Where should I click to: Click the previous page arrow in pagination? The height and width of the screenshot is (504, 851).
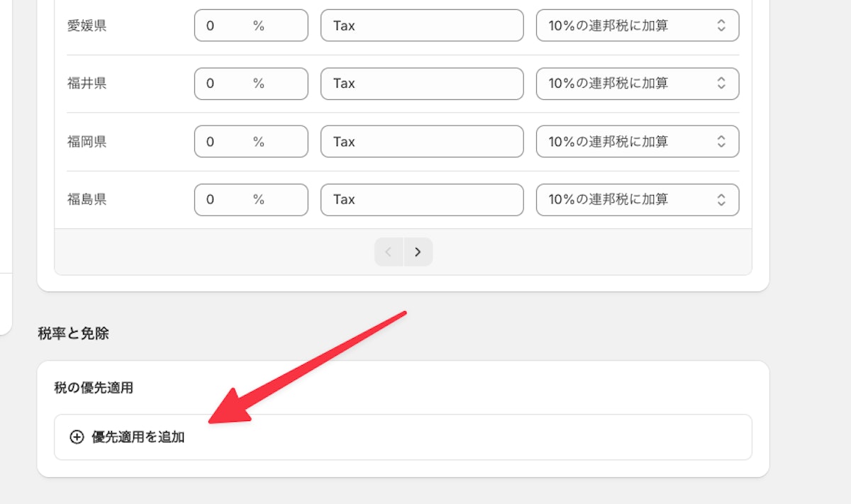coord(389,252)
